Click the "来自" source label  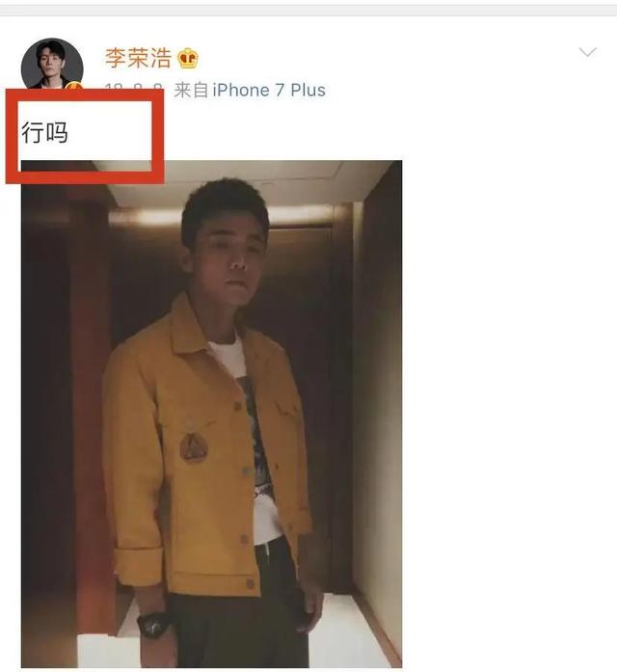[x=191, y=90]
